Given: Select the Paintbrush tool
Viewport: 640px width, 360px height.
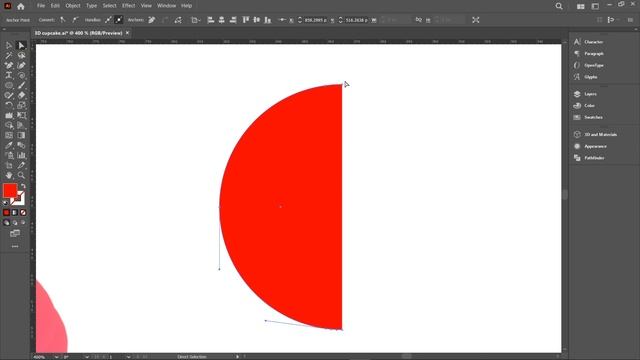Looking at the screenshot, I should coord(21,85).
